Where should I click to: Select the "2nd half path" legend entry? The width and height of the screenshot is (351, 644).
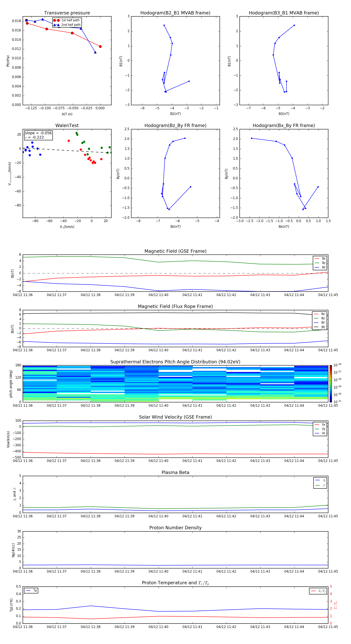pos(67,25)
